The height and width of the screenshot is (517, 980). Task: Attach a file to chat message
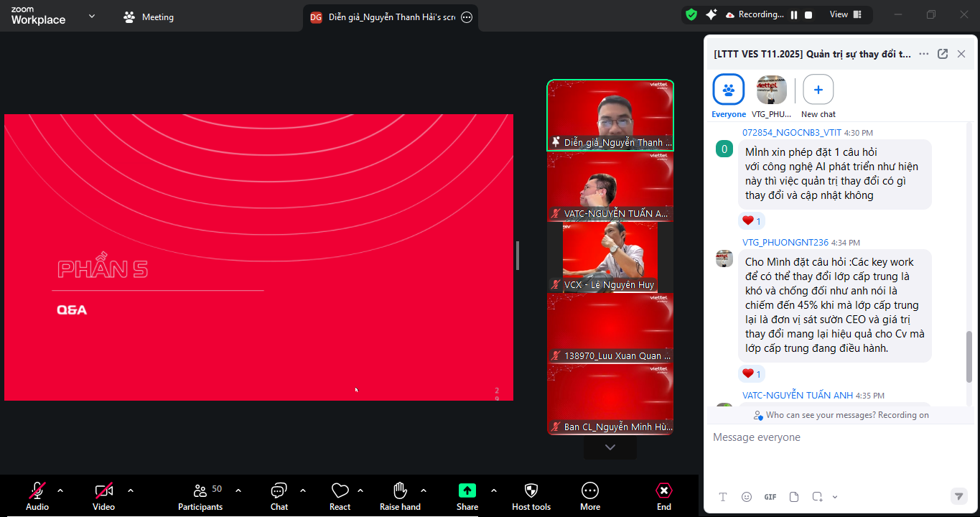pos(794,497)
